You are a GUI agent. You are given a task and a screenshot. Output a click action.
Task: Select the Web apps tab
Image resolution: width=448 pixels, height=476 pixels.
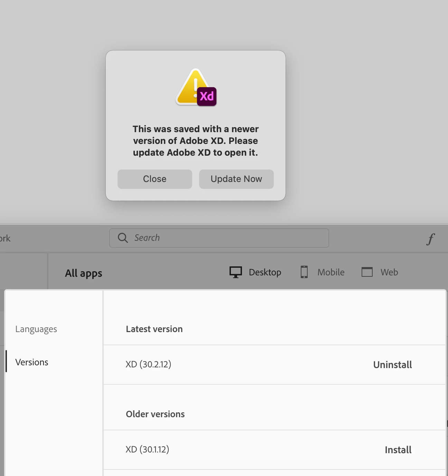[380, 272]
